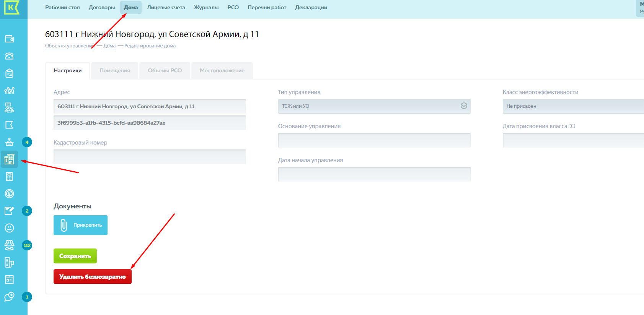This screenshot has height=315, width=644.
Task: Switch to the Местоположение tab
Action: (222, 71)
